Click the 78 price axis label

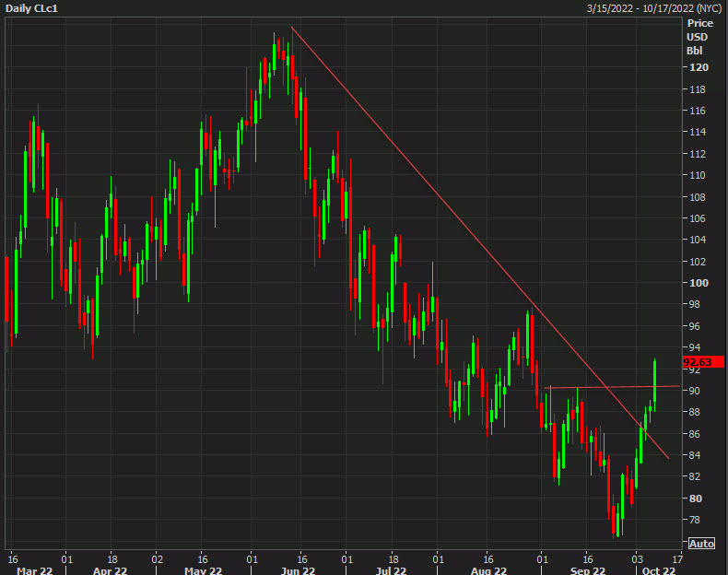tap(694, 520)
